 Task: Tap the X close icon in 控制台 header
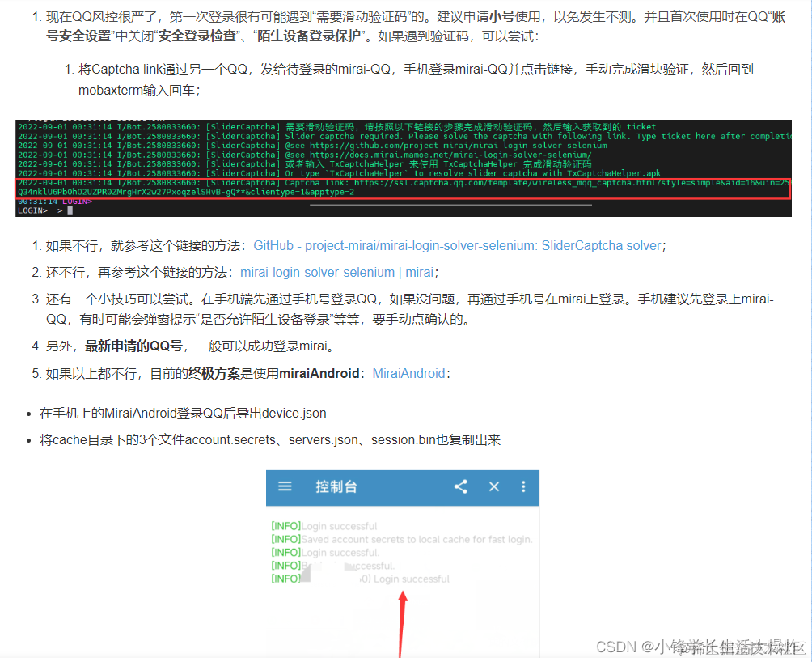pyautogui.click(x=494, y=486)
